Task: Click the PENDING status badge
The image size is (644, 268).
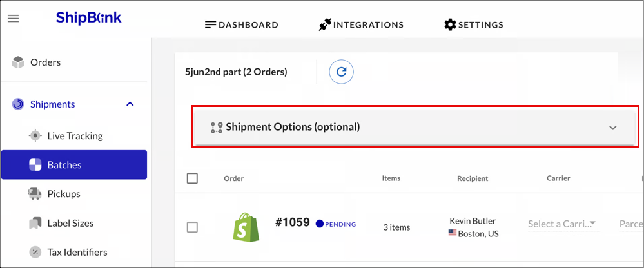Action: (x=336, y=224)
